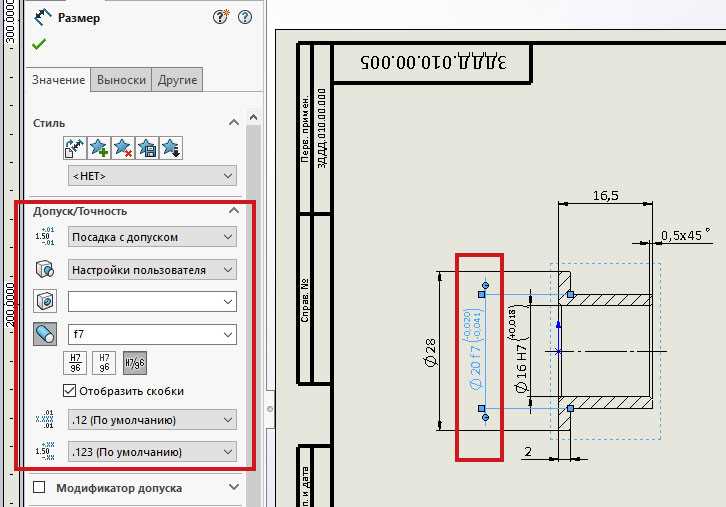Screen dimensions: 726x507
Task: Load style star with arrow icon
Action: click(x=171, y=148)
